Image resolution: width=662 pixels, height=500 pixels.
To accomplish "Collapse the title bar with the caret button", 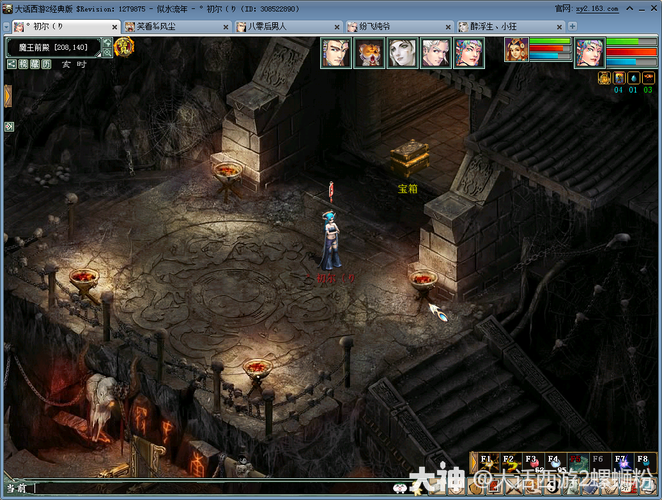I will (629, 8).
